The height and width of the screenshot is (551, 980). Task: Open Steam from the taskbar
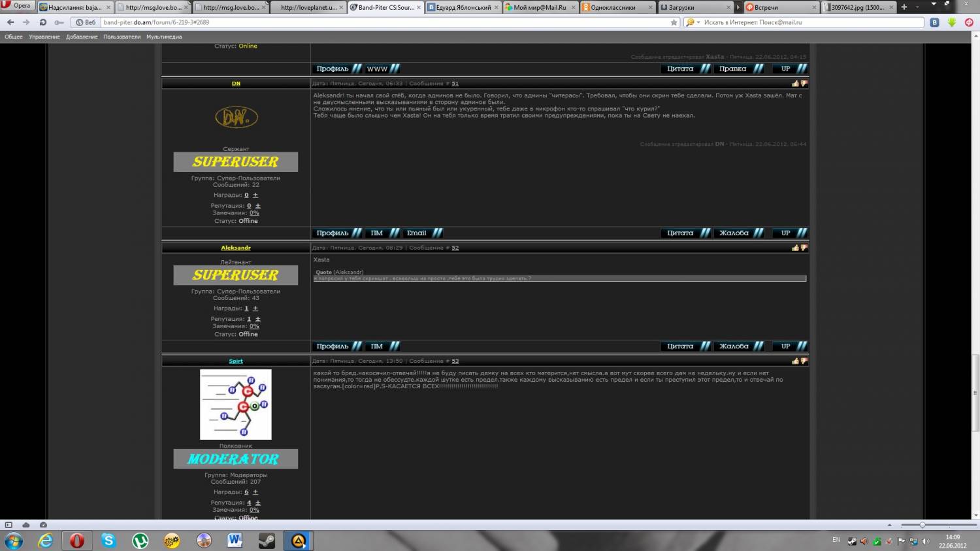(267, 541)
